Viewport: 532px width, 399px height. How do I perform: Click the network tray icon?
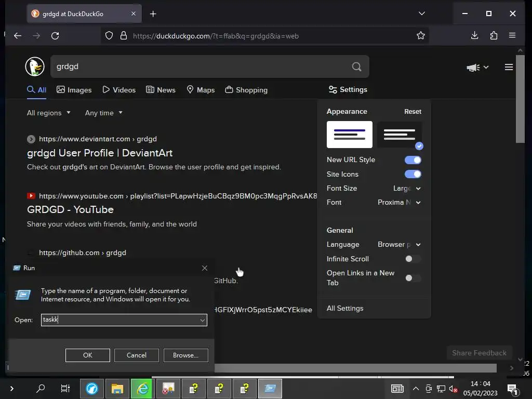[441, 389]
